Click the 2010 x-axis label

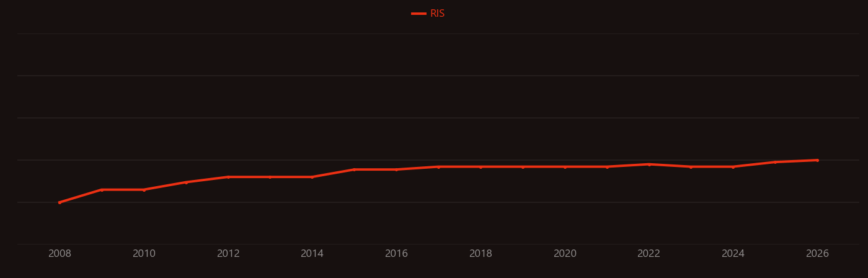pyautogui.click(x=144, y=254)
